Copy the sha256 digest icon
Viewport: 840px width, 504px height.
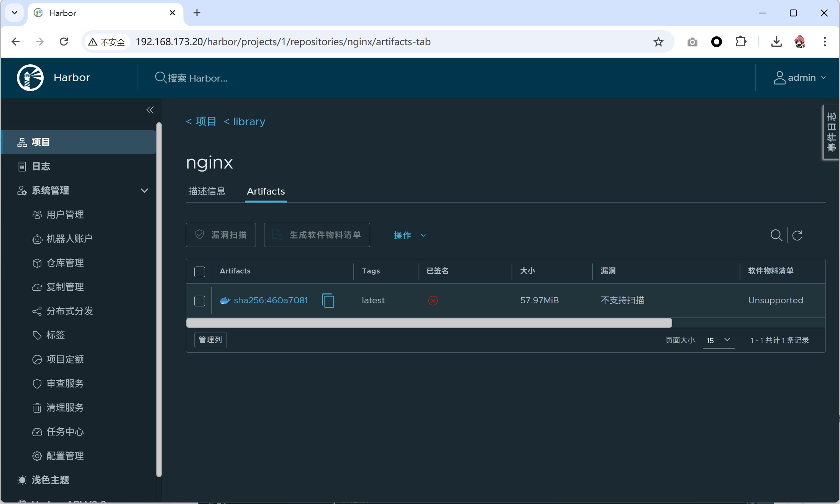328,301
